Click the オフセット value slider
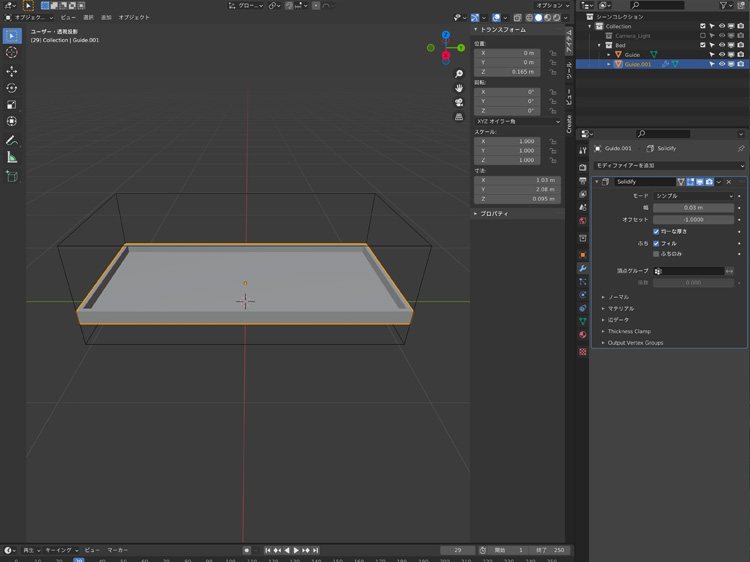750x562 pixels. (693, 219)
